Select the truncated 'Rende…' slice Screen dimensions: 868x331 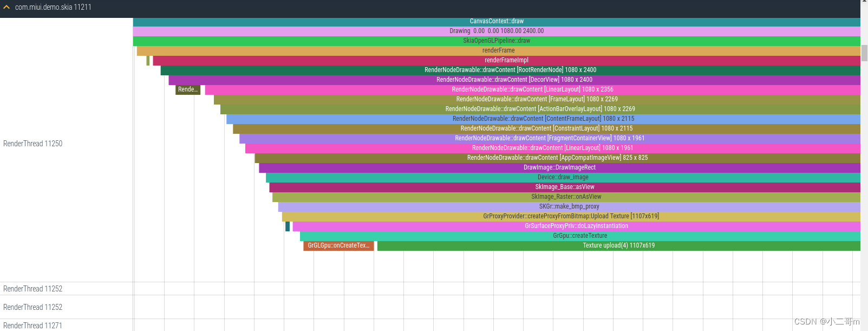pos(187,89)
